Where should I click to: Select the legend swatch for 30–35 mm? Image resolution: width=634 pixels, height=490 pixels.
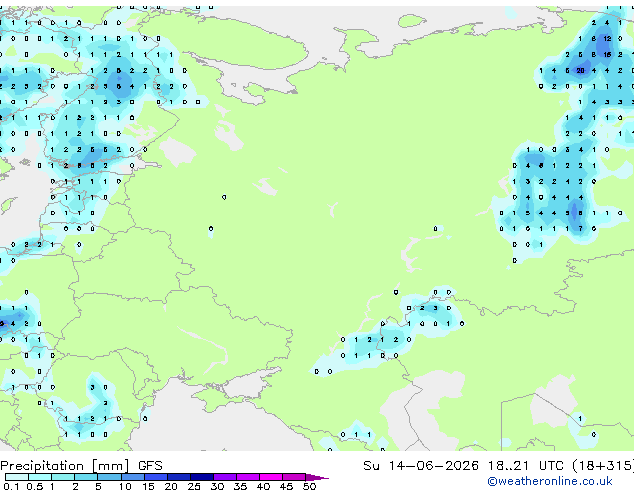click(x=225, y=477)
